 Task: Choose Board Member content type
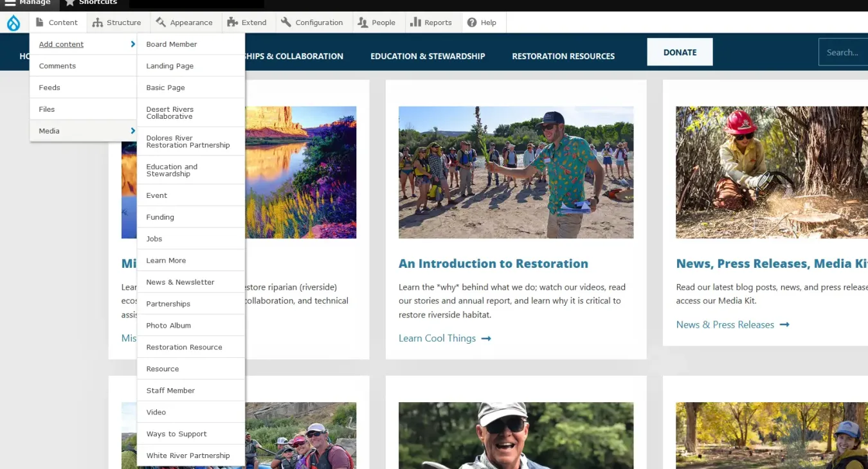point(191,44)
